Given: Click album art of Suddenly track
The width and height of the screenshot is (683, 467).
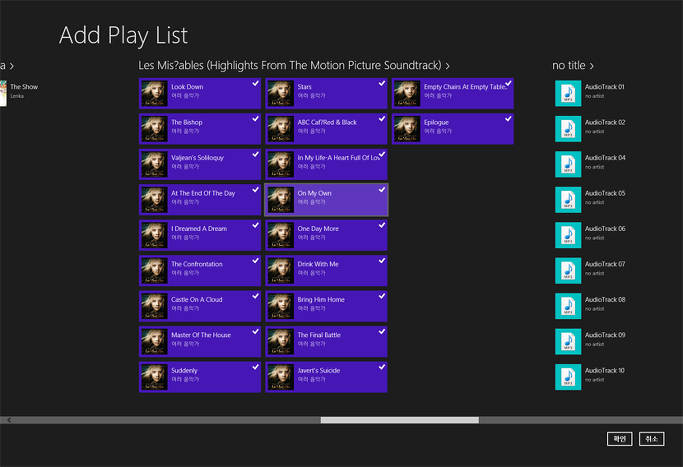Looking at the screenshot, I should [x=154, y=377].
